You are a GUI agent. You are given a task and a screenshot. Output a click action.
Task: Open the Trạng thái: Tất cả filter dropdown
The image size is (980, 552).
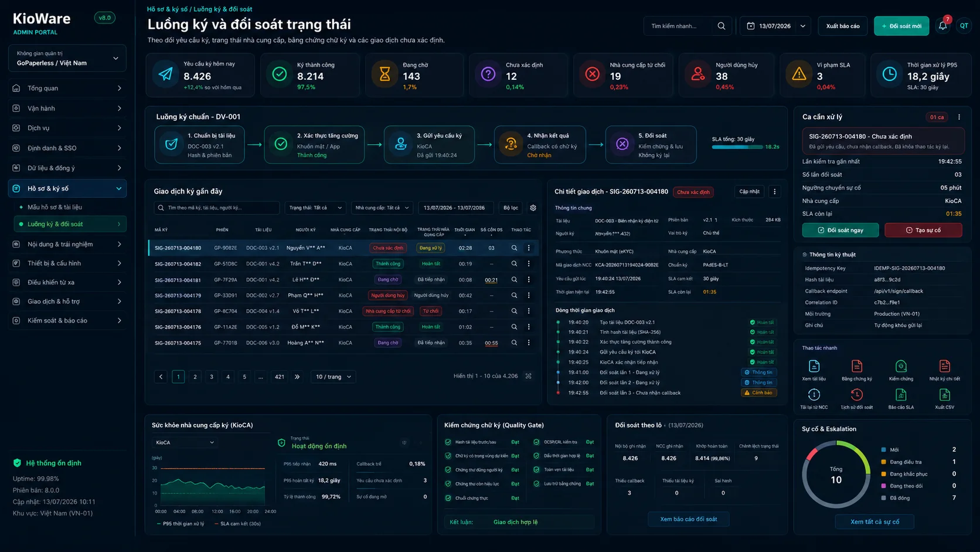coord(315,208)
